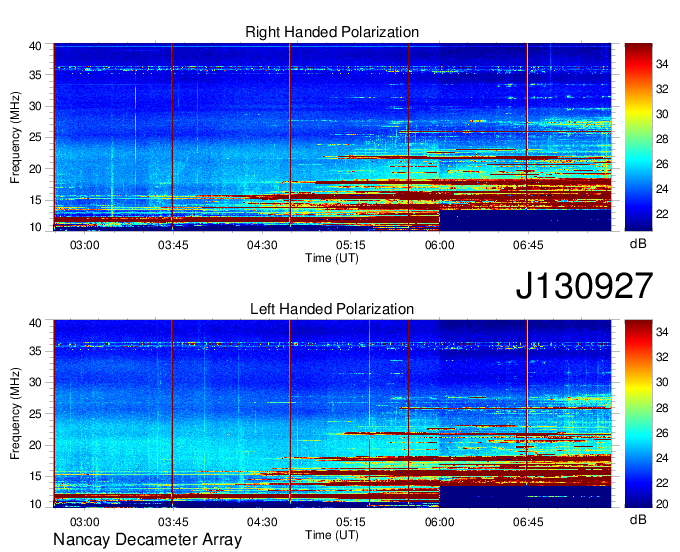This screenshot has height=552, width=680.
Task: Click the 34 value on lower color bar
Action: point(662,332)
